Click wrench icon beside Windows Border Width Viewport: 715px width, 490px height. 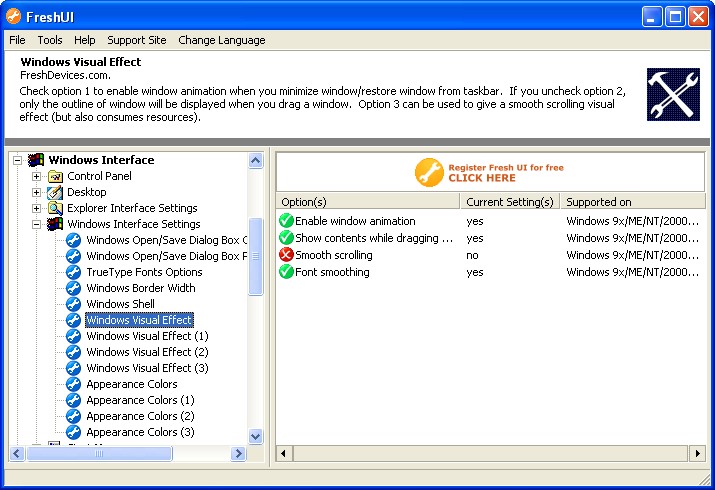pos(73,288)
